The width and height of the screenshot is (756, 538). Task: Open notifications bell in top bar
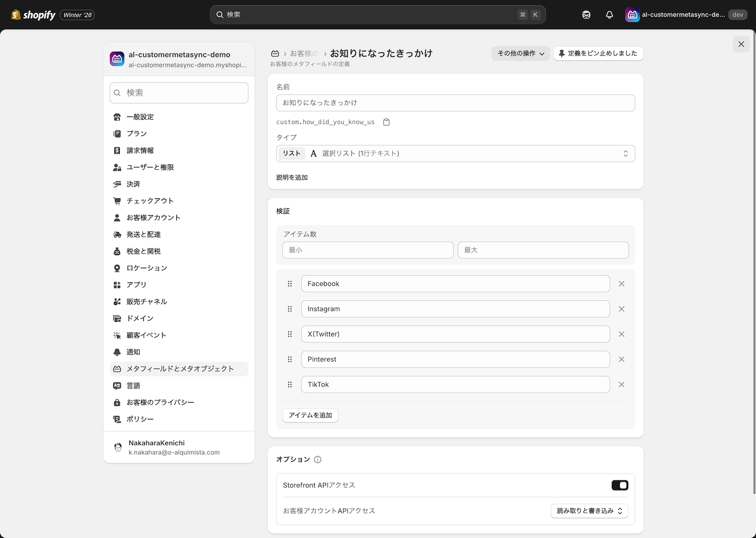pyautogui.click(x=609, y=15)
